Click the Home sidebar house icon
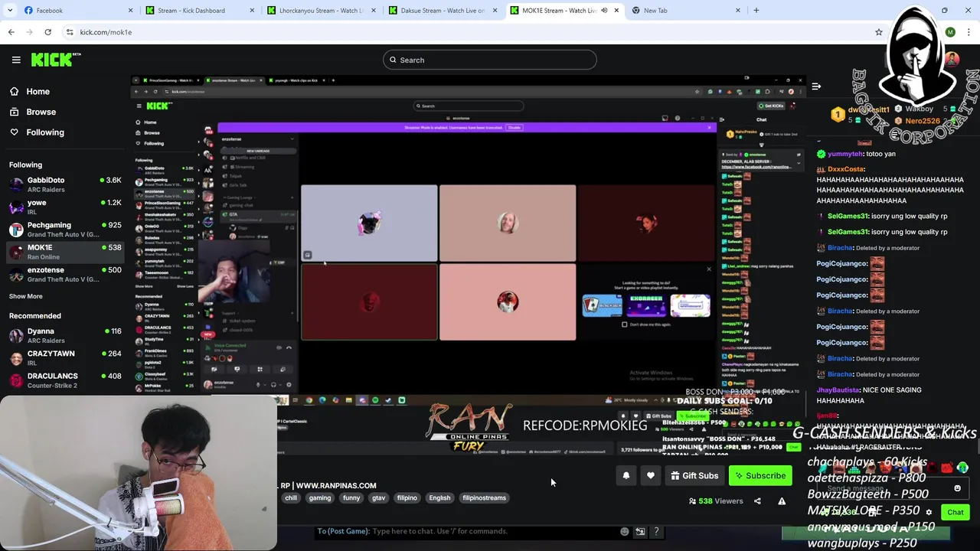The image size is (980, 551). tap(14, 91)
